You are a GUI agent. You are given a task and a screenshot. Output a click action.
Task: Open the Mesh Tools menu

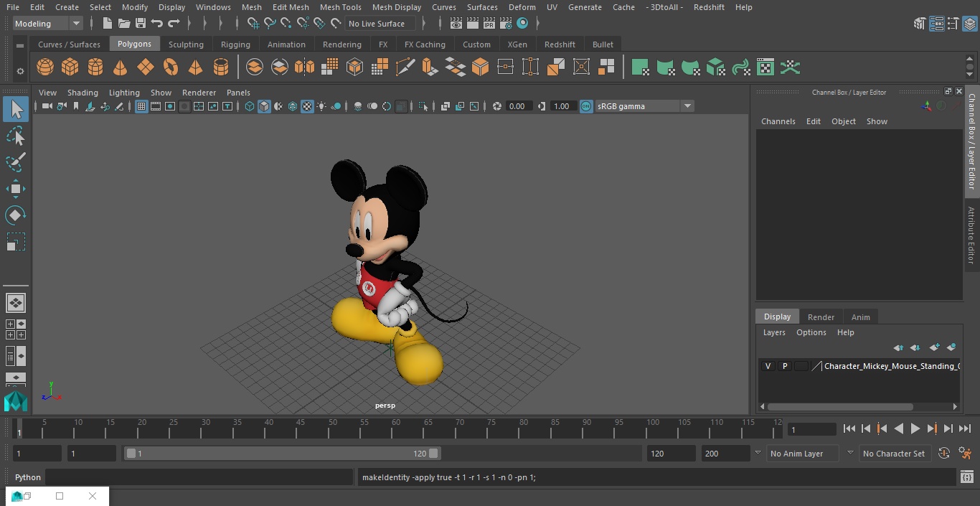pyautogui.click(x=340, y=7)
